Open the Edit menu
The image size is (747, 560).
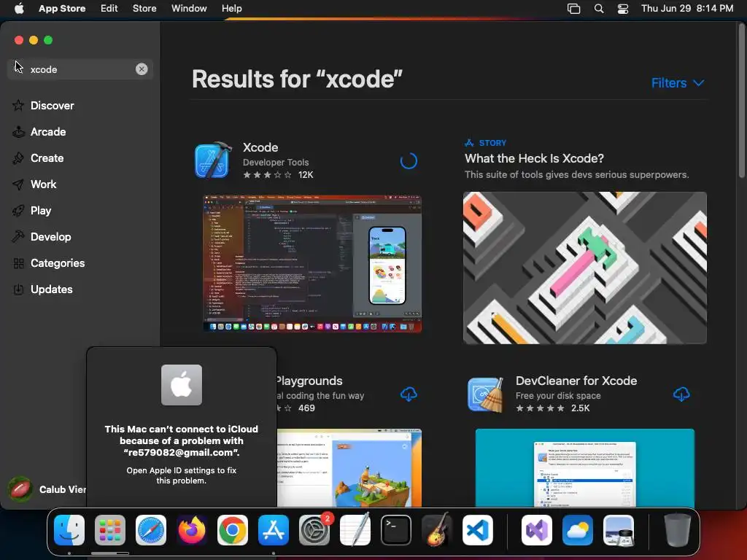pyautogui.click(x=109, y=9)
